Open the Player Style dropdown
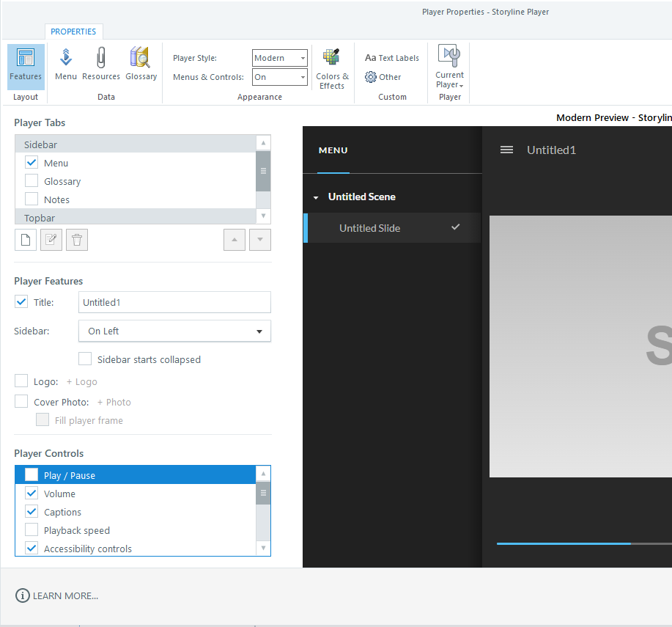Screen dimensions: 672x627 click(x=280, y=58)
